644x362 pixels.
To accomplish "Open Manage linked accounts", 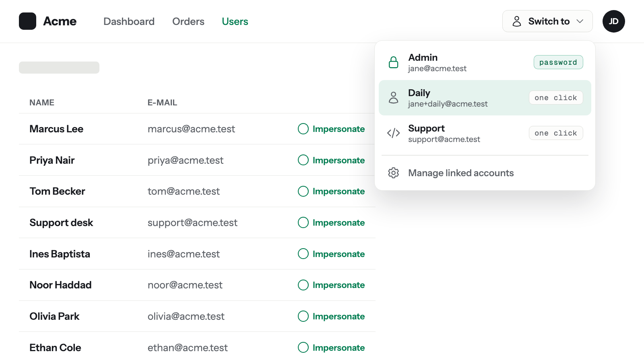I will point(485,173).
